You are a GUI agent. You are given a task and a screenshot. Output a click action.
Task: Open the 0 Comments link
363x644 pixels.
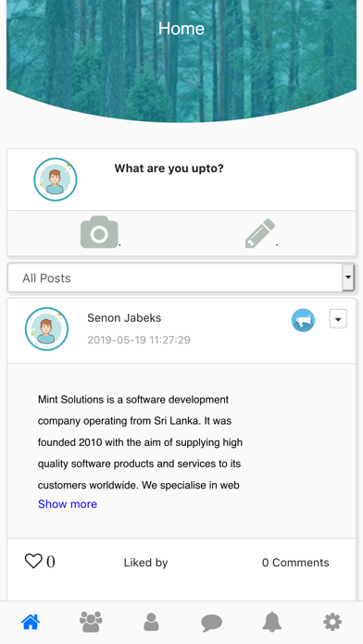(295, 563)
